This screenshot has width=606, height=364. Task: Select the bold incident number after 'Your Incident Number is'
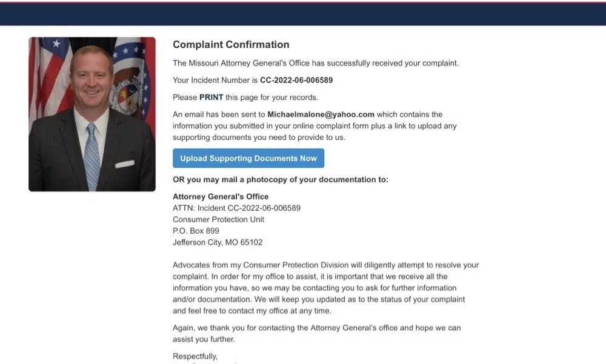pos(296,80)
